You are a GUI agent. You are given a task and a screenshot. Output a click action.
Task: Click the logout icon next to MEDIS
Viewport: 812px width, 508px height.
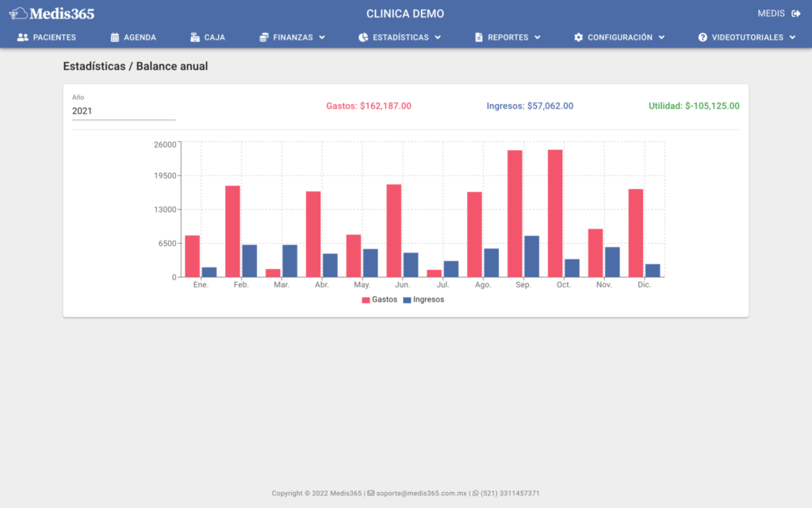click(x=796, y=13)
